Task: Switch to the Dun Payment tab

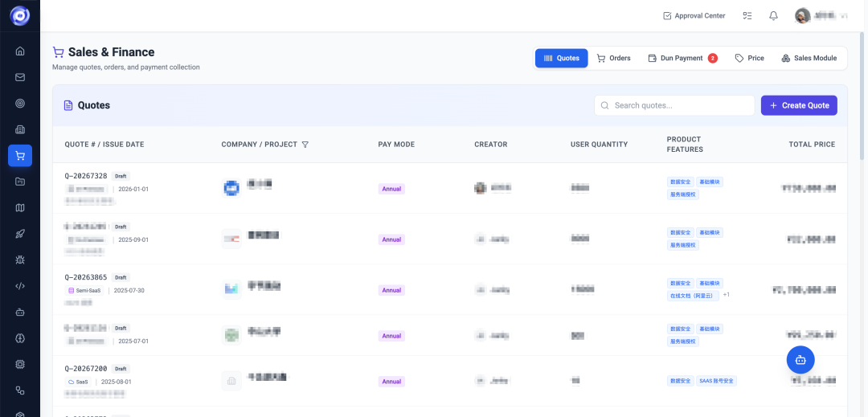Action: [682, 58]
